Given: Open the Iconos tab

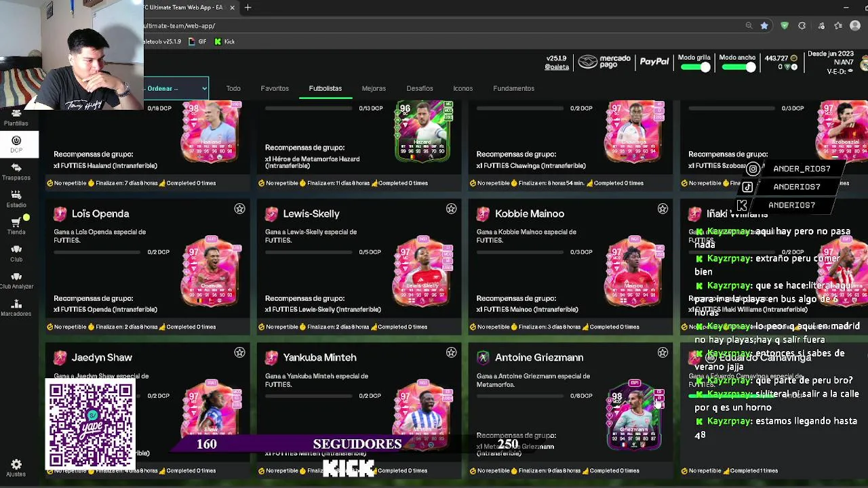Looking at the screenshot, I should tap(463, 88).
